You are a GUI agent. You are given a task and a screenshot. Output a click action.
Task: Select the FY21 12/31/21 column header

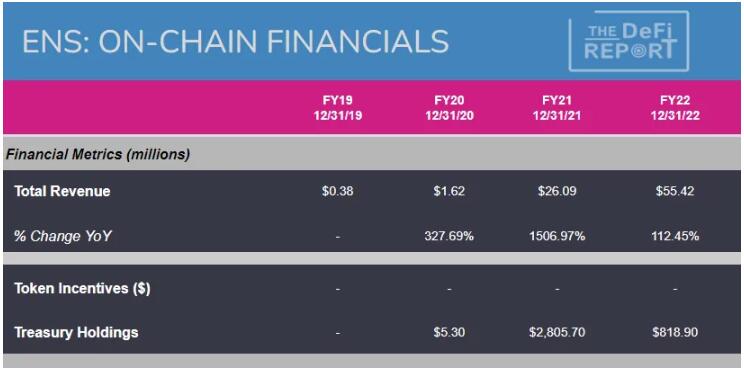click(x=557, y=108)
